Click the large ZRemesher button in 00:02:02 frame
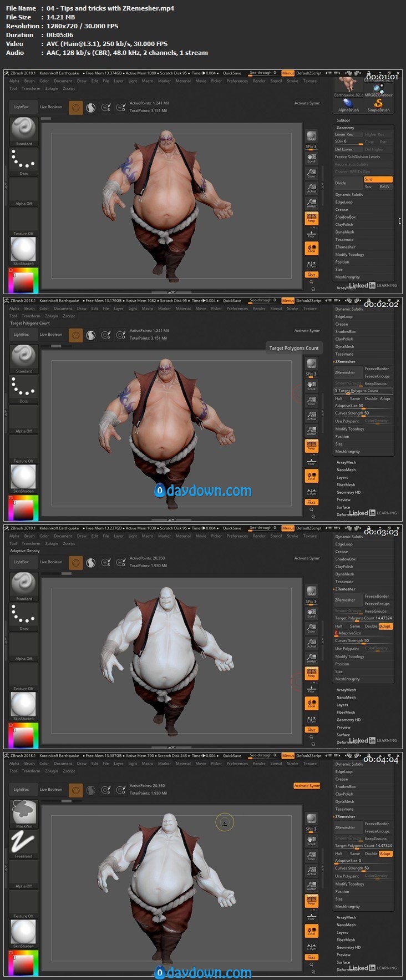The height and width of the screenshot is (980, 406). click(348, 372)
